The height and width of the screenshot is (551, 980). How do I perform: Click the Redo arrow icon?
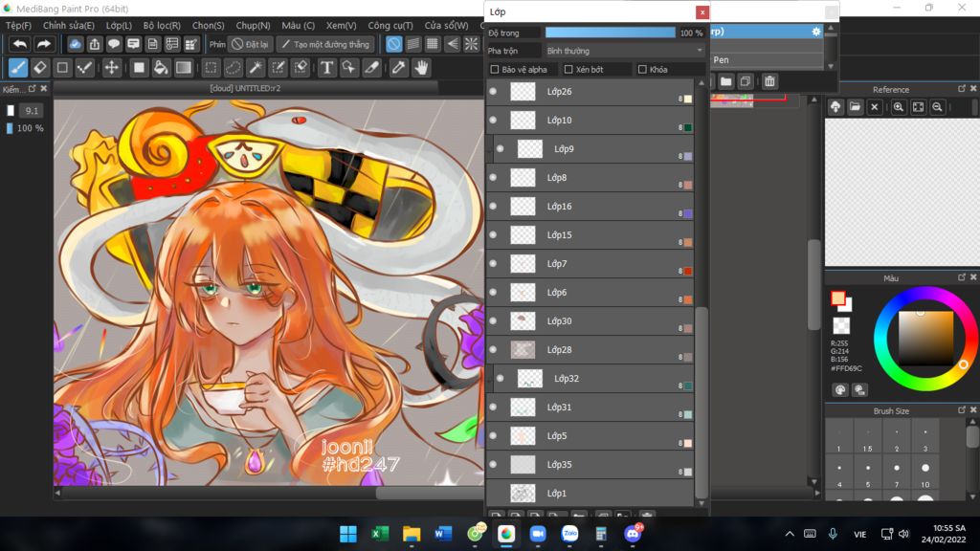(x=43, y=44)
